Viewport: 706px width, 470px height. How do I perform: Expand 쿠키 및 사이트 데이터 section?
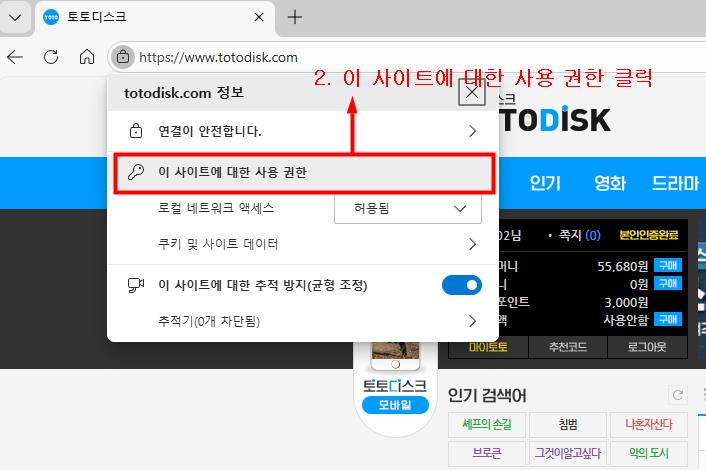click(x=472, y=244)
